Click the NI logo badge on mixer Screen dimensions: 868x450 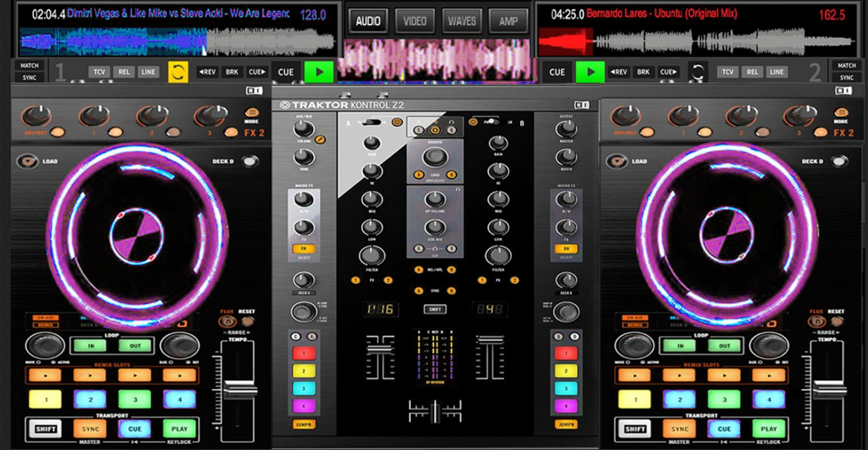coord(581,105)
